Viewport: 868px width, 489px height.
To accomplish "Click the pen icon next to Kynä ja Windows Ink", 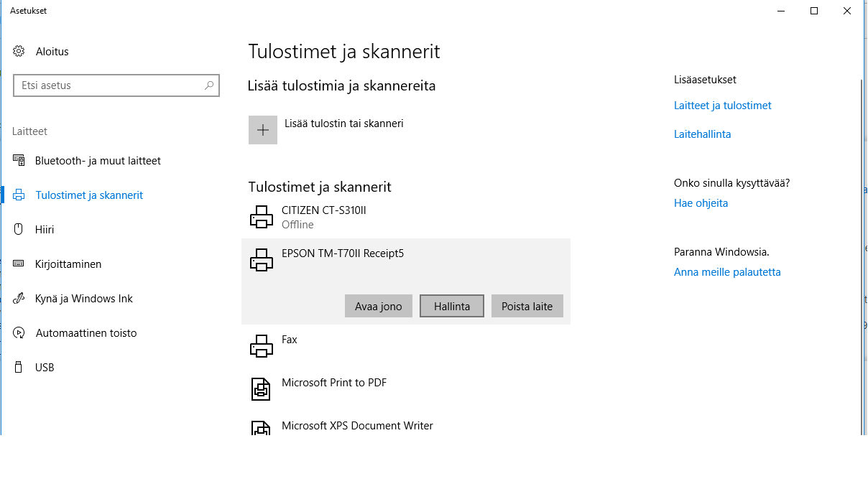I will click(x=19, y=299).
